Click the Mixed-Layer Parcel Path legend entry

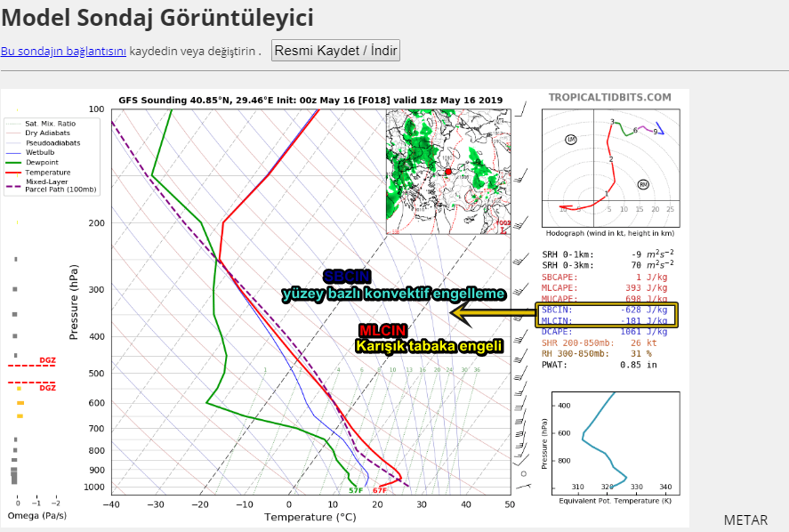pyautogui.click(x=52, y=186)
